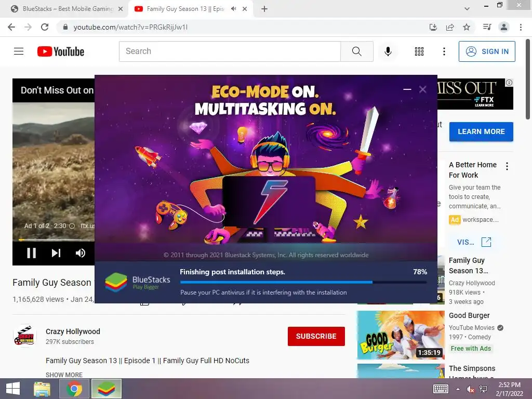Go back with browser back arrow
Image resolution: width=532 pixels, height=399 pixels.
coord(11,27)
